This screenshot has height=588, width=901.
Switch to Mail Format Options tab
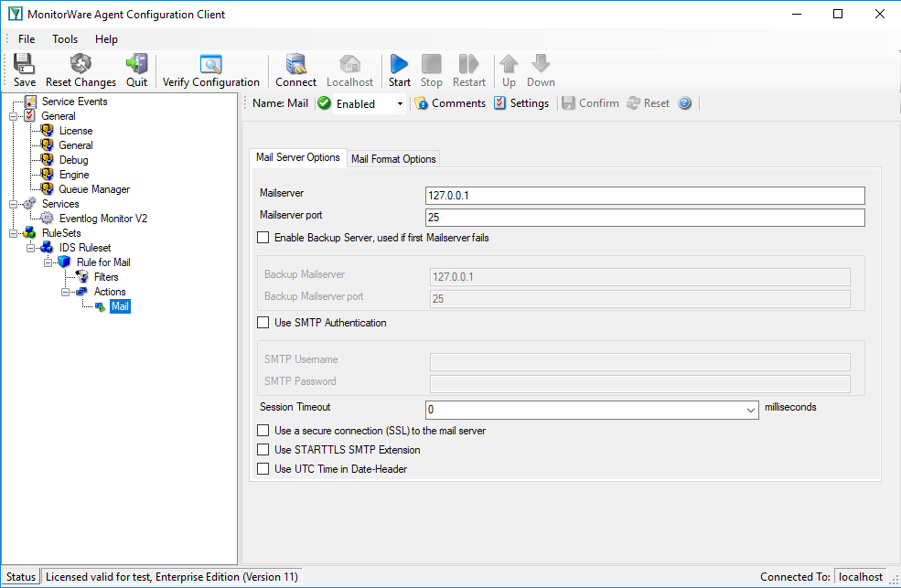pos(393,159)
